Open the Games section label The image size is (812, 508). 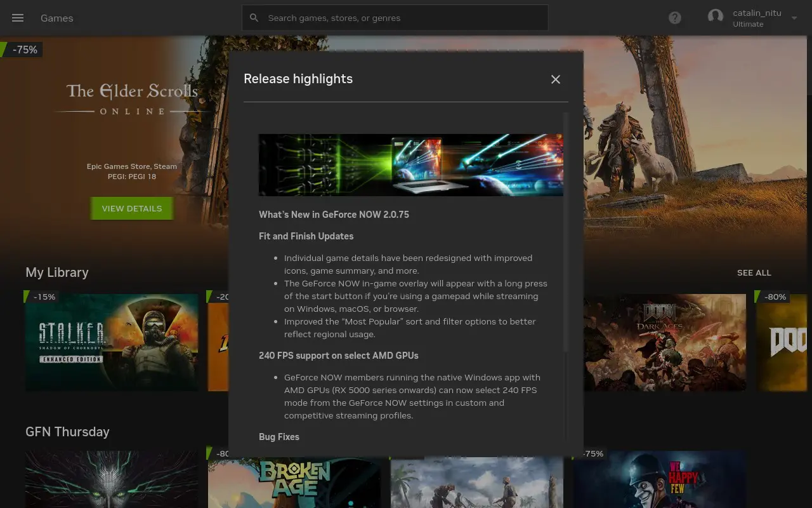point(57,18)
